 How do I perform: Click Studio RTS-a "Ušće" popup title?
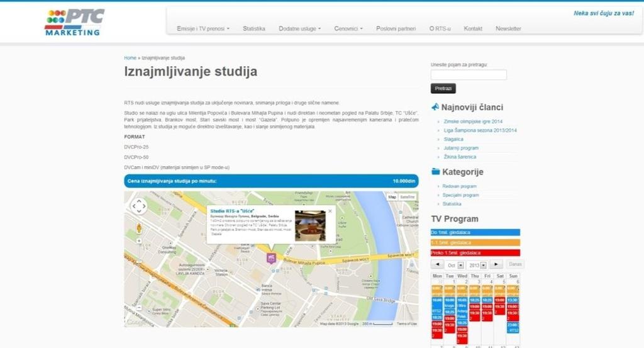(x=232, y=211)
